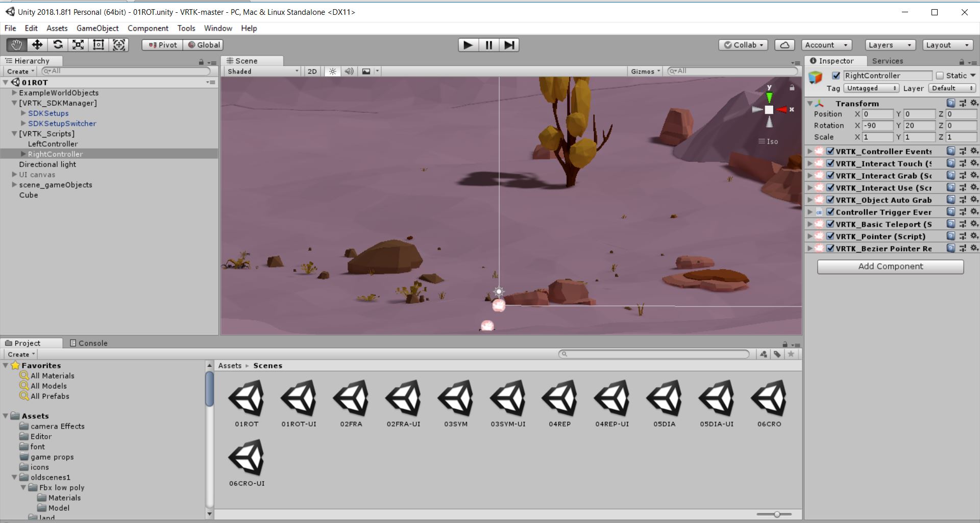Expand scene_gameObjects in Hierarchy

(x=14, y=185)
